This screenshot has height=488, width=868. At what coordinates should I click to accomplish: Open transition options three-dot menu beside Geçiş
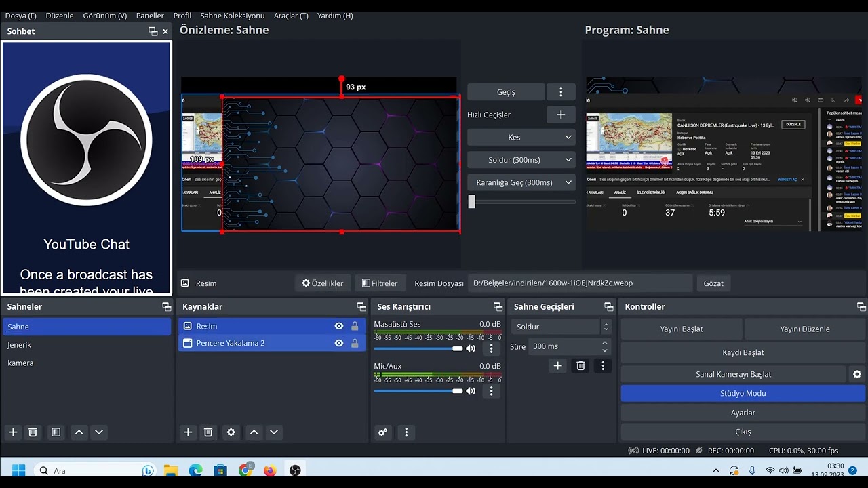pyautogui.click(x=561, y=92)
